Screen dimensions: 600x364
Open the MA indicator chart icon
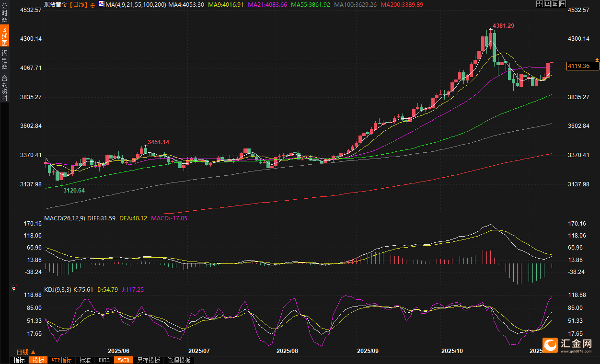point(101,4)
